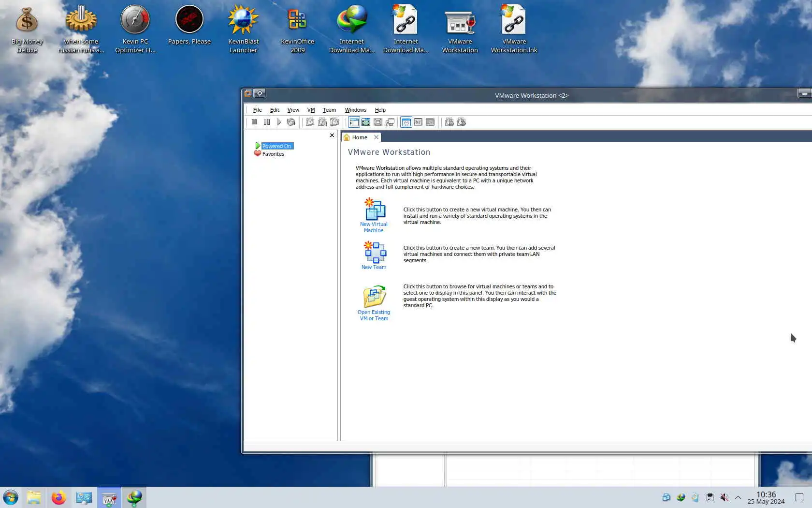Click the Unity multi-window toolbar icon
This screenshot has width=812, height=508.
point(390,122)
